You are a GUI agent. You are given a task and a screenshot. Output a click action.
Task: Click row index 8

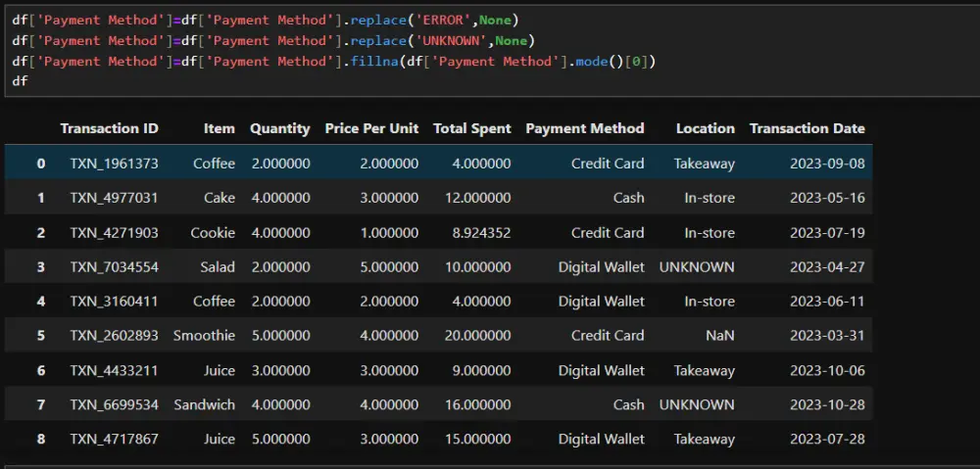40,439
